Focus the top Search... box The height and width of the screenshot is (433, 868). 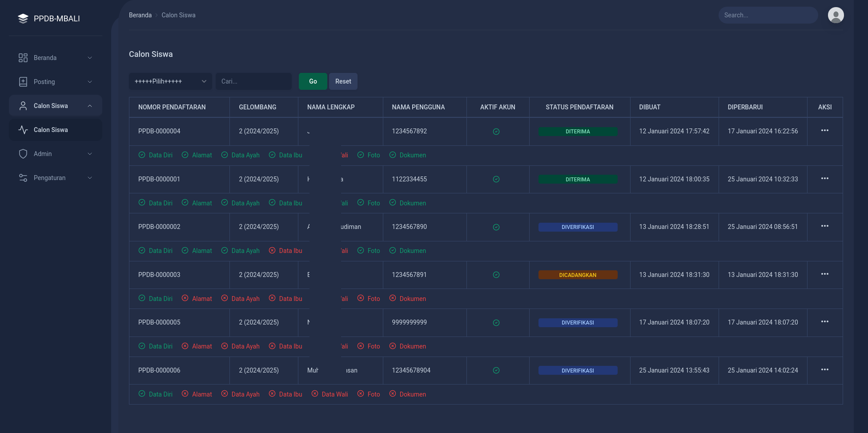coord(768,15)
